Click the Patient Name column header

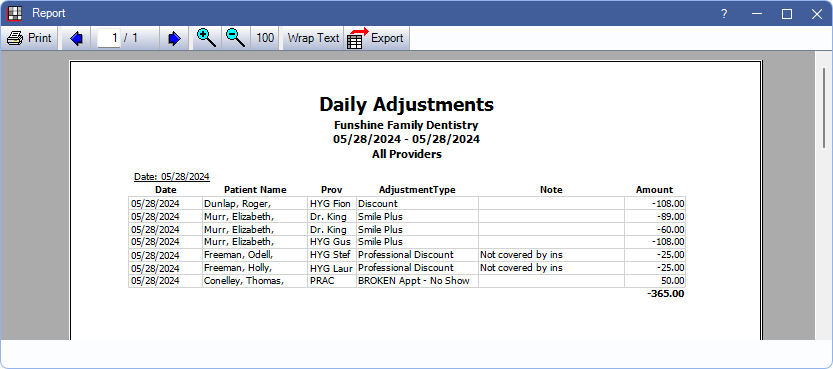[255, 190]
